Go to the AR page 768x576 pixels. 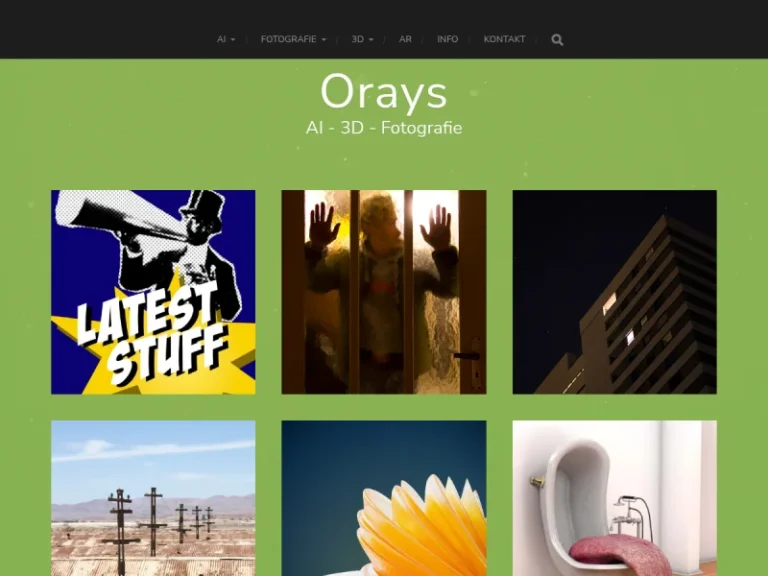pyautogui.click(x=405, y=40)
